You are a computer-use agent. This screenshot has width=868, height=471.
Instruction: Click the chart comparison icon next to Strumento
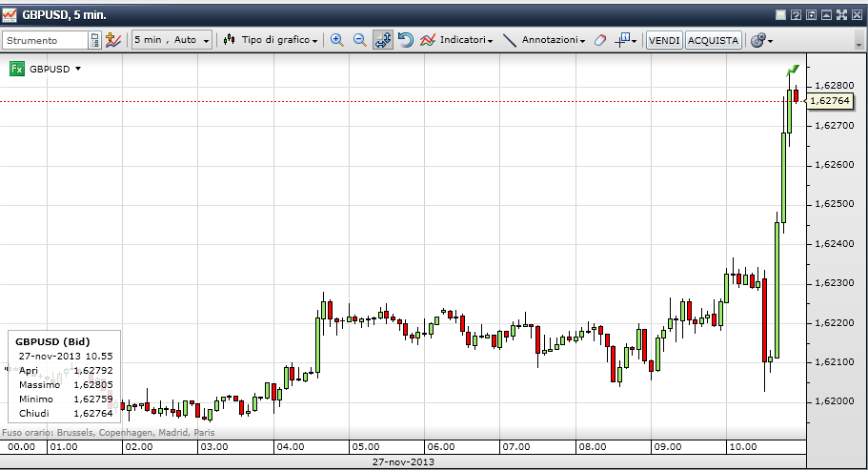coord(113,40)
